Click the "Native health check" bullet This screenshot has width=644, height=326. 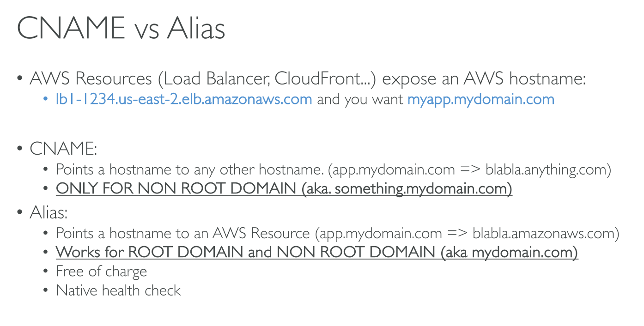118,290
